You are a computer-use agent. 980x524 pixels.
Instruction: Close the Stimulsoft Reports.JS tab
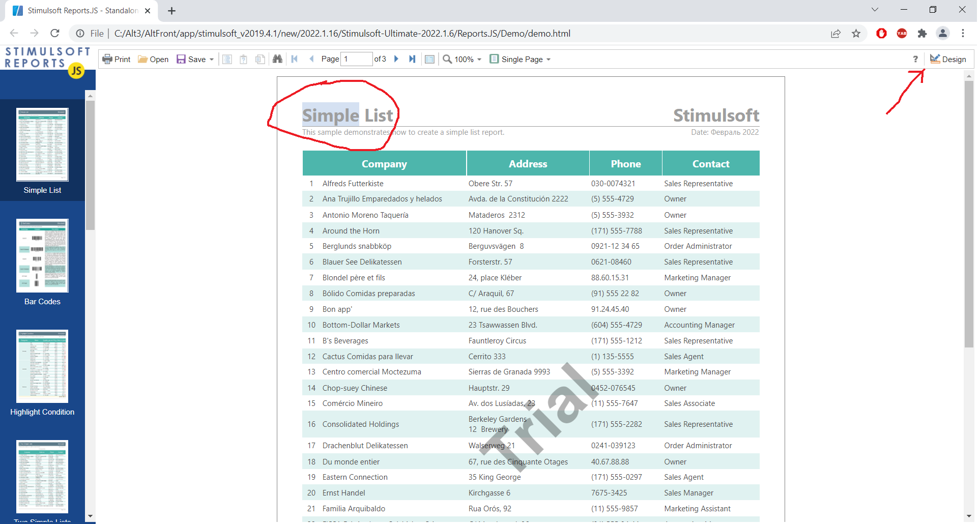148,11
